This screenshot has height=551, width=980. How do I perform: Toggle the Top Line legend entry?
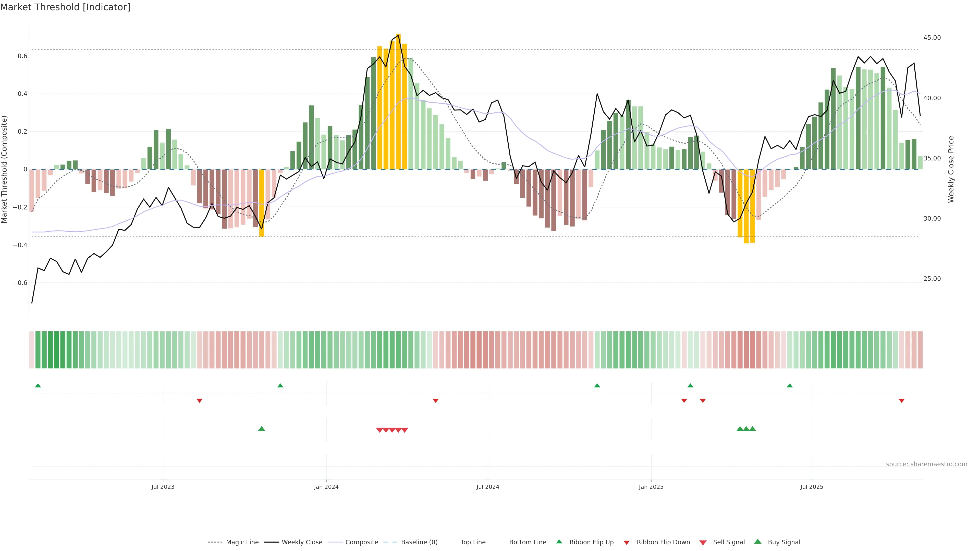[473, 542]
